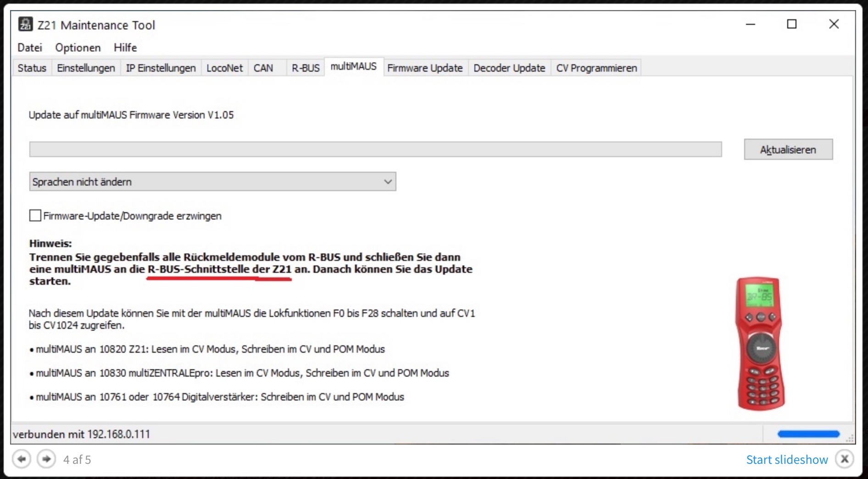Viewport: 868px width, 479px height.
Task: Click the '4 af 5' image counter
Action: [77, 460]
